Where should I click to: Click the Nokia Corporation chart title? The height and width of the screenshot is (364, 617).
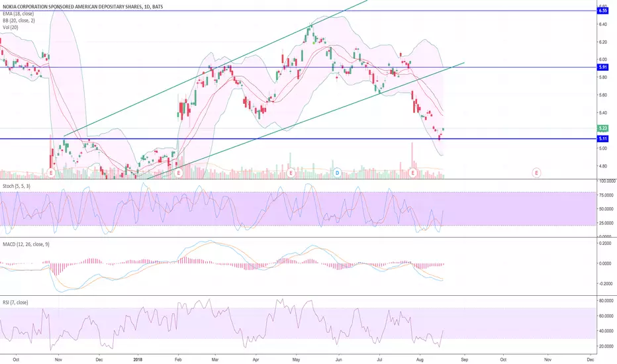[x=83, y=7]
